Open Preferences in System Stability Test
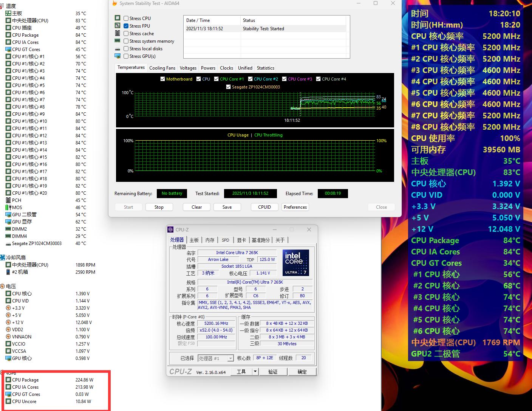The height and width of the screenshot is (411, 532). pos(295,207)
